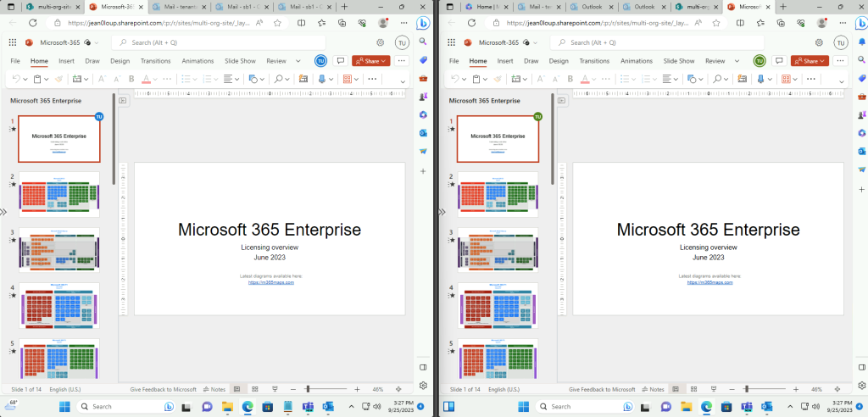Screen dimensions: 868x417
Task: Open comments pane in right window
Action: 780,61
